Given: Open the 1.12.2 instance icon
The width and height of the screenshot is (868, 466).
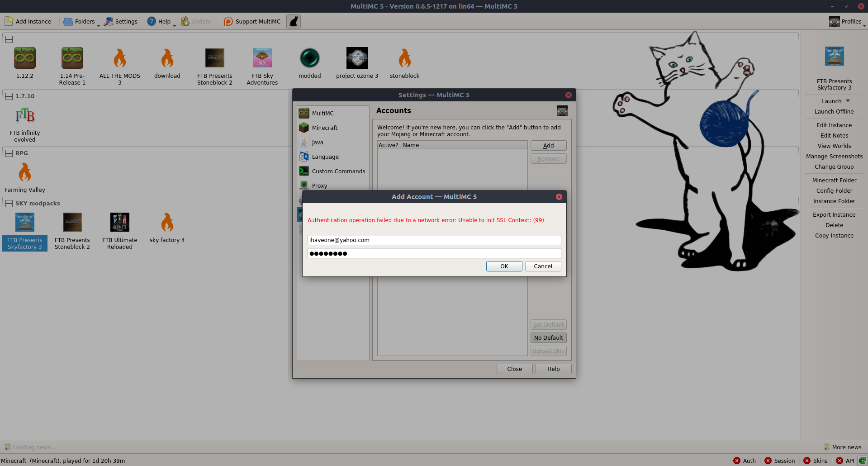Looking at the screenshot, I should (x=25, y=58).
